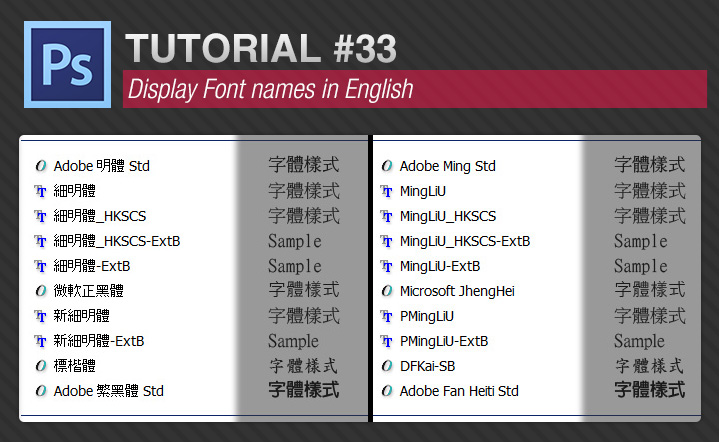Click the OpenType icon beside 標楷體
The height and width of the screenshot is (442, 719).
[x=41, y=366]
